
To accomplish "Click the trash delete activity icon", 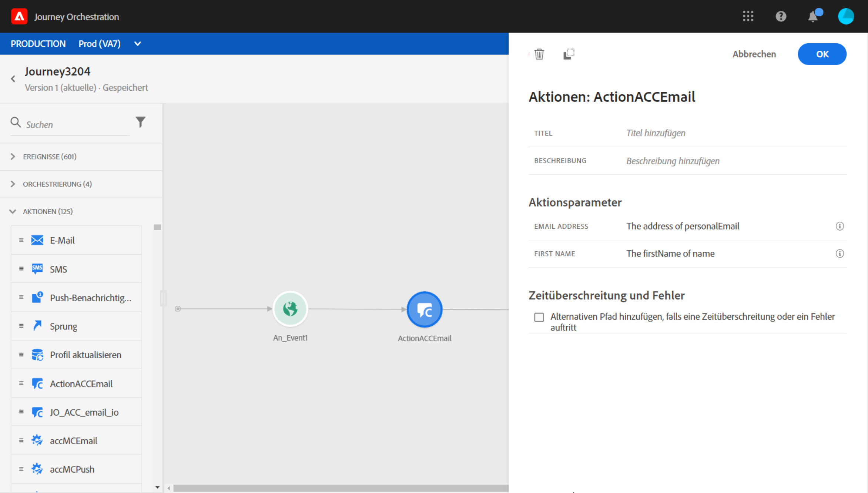I will pos(539,54).
